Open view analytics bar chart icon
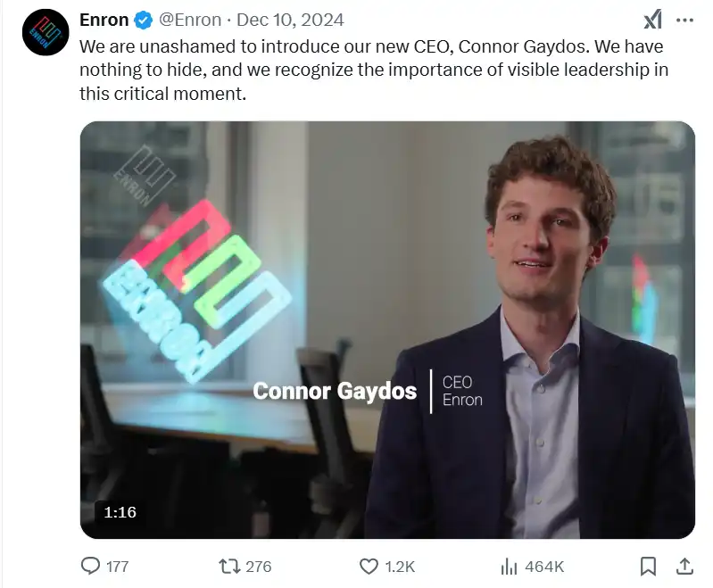Screen dimensions: 713x588 (x=510, y=566)
